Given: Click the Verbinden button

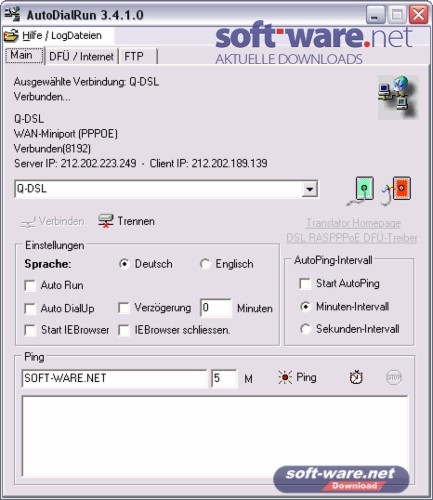Looking at the screenshot, I should coord(52,221).
